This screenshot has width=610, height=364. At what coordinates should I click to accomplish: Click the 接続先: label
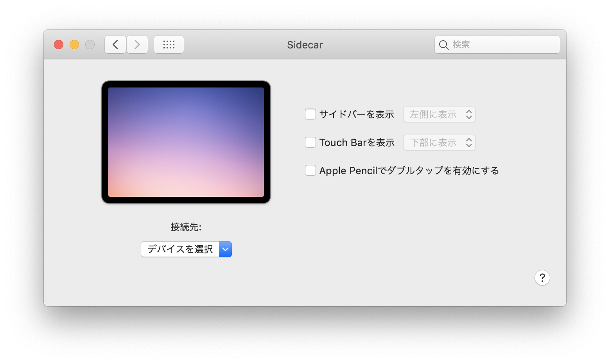click(186, 227)
